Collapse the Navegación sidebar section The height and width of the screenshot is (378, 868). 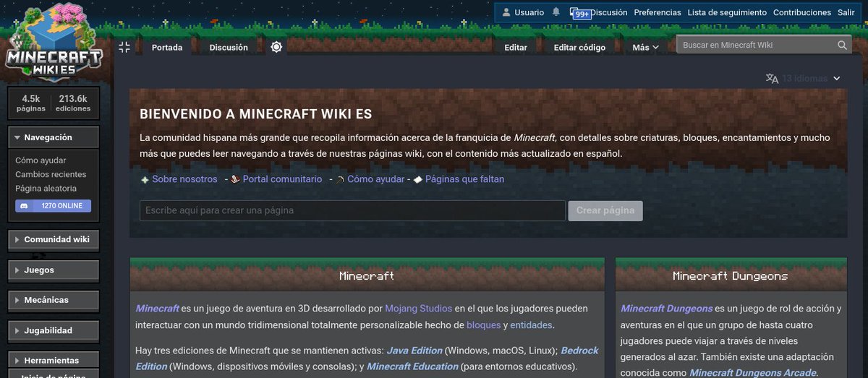pyautogui.click(x=53, y=137)
